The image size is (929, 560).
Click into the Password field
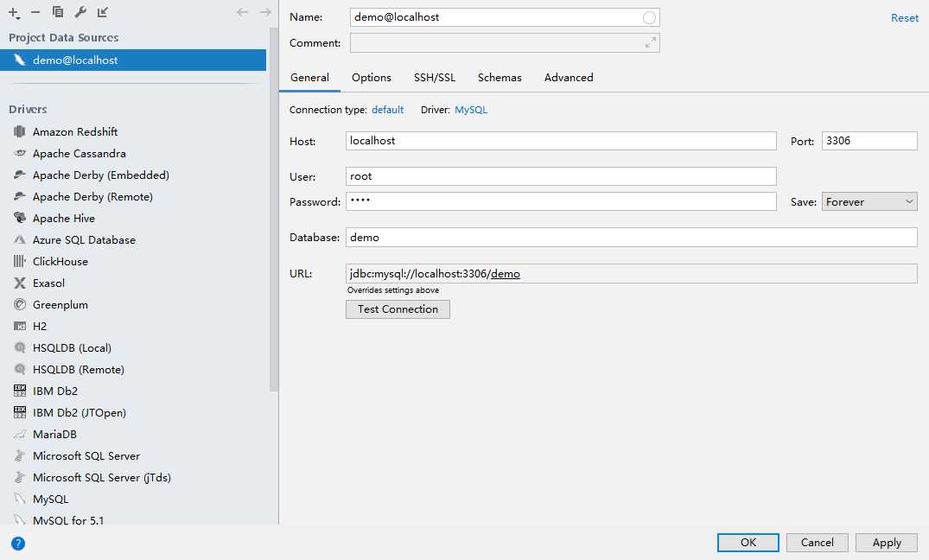pos(561,201)
